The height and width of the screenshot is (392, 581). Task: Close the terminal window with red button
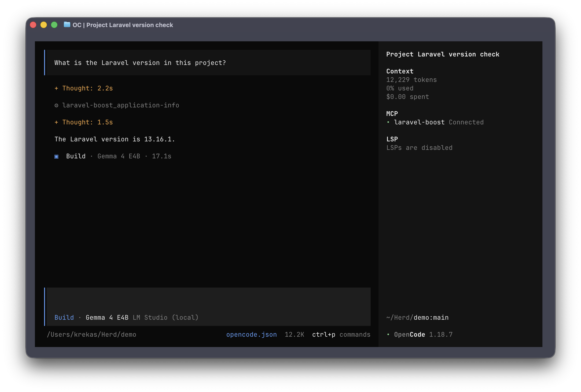(x=33, y=25)
